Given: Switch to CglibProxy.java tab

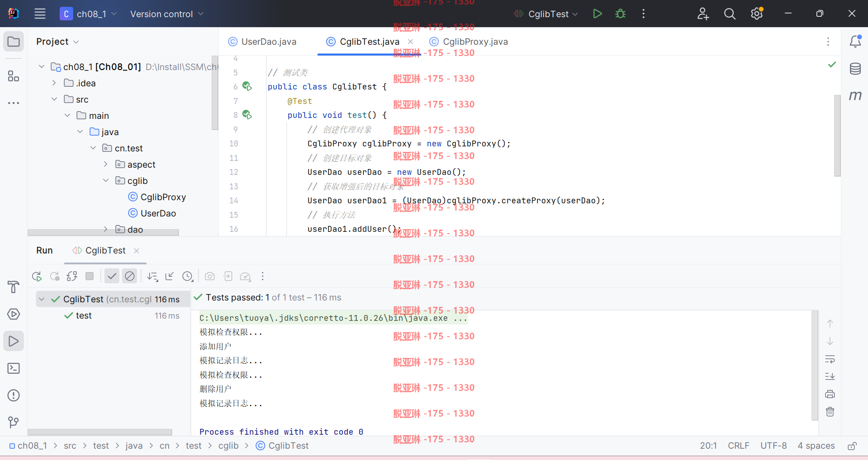Looking at the screenshot, I should [x=468, y=42].
